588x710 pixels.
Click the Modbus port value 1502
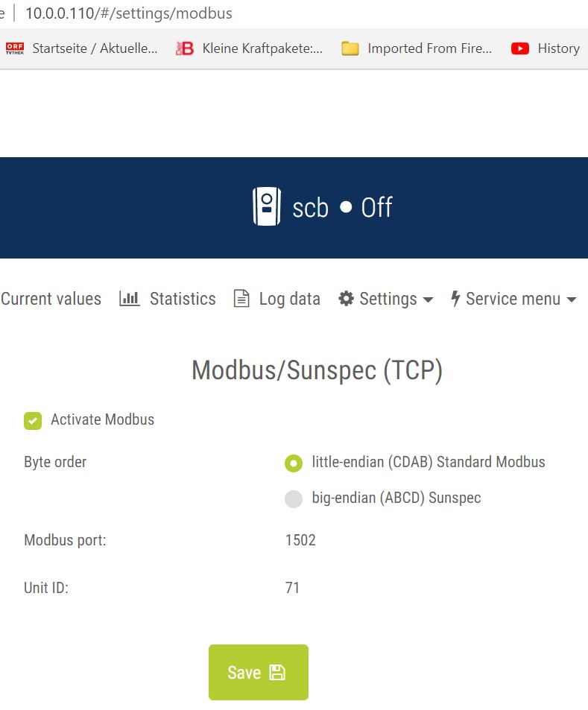300,540
